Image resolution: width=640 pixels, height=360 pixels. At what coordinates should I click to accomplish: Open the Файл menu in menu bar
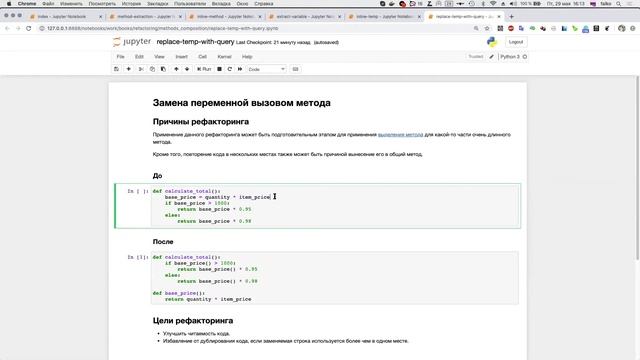pos(48,4)
